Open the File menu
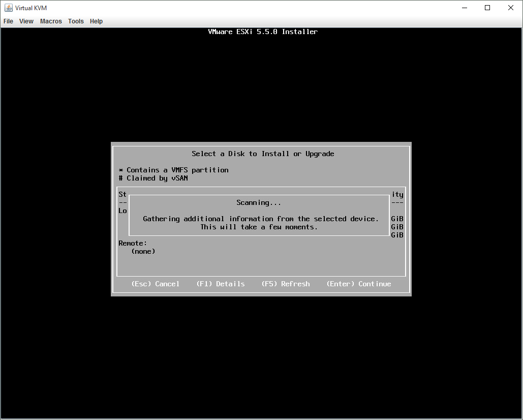This screenshot has width=523, height=420. click(8, 21)
